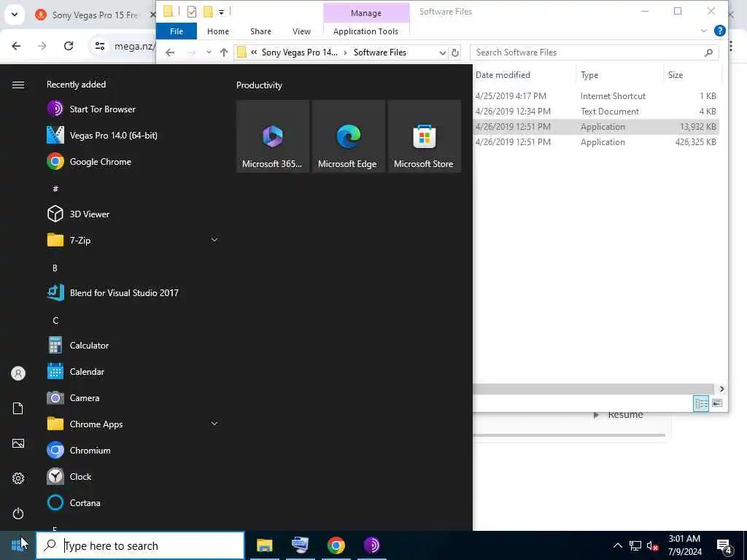This screenshot has height=560, width=747.
Task: Open recent locations dropdown in Explorer
Action: pyautogui.click(x=209, y=52)
